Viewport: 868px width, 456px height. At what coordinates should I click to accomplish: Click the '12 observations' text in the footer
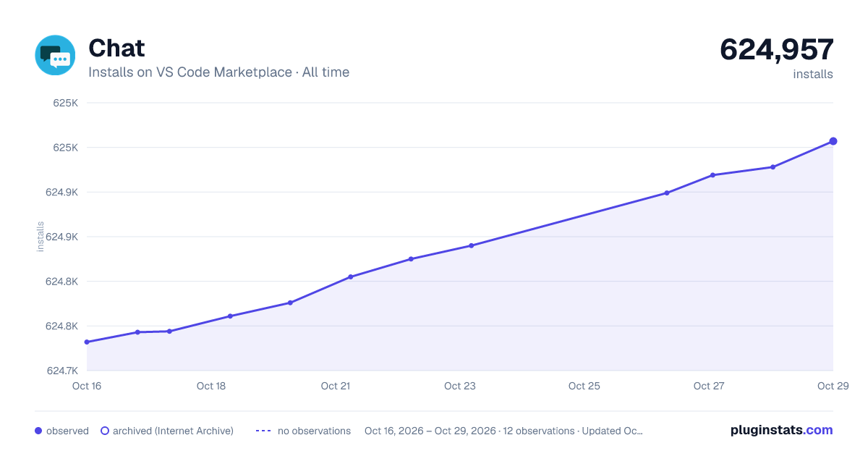tap(538, 431)
